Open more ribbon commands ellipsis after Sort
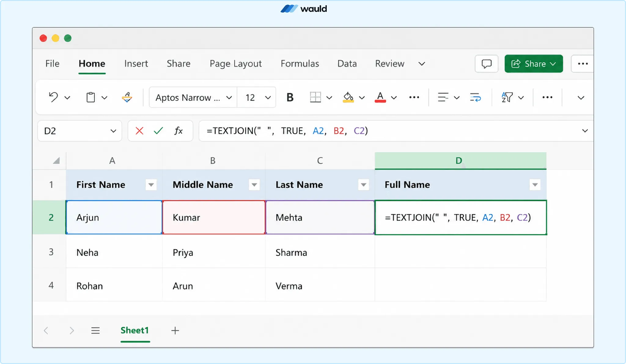This screenshot has height=364, width=626. coord(547,97)
